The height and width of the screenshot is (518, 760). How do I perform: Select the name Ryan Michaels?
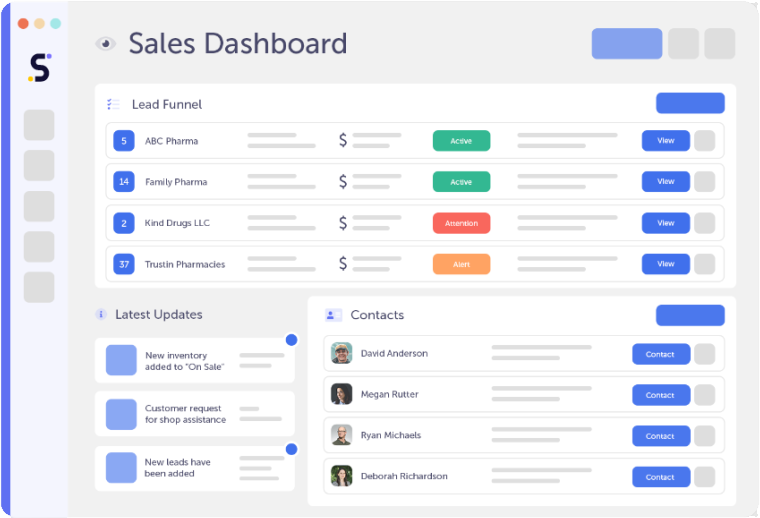391,435
